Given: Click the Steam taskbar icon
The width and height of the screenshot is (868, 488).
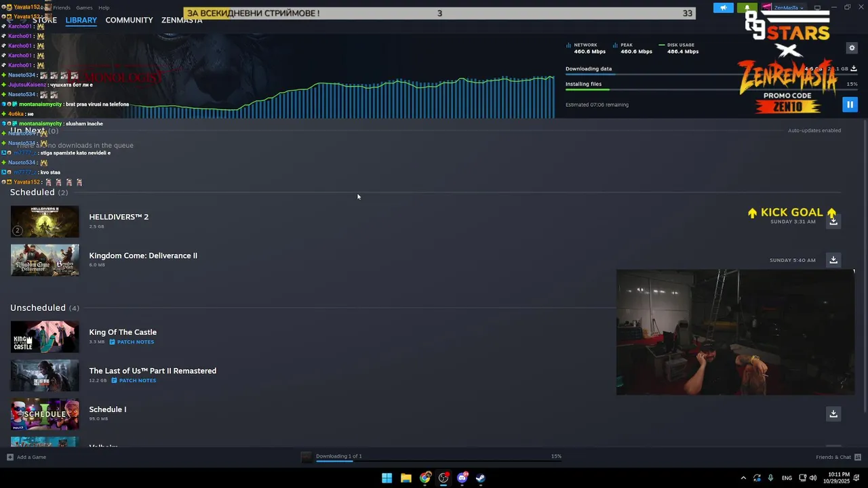Looking at the screenshot, I should coord(480,478).
